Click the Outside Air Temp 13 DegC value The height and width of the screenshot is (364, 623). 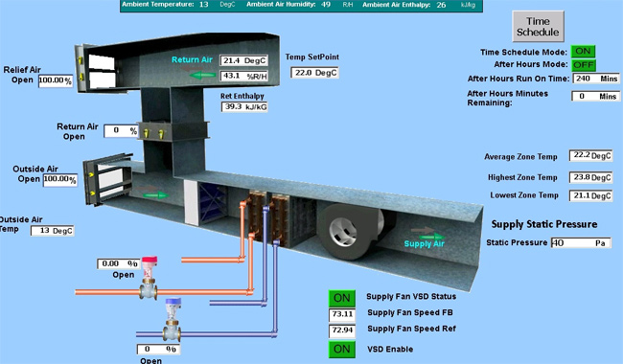click(53, 231)
